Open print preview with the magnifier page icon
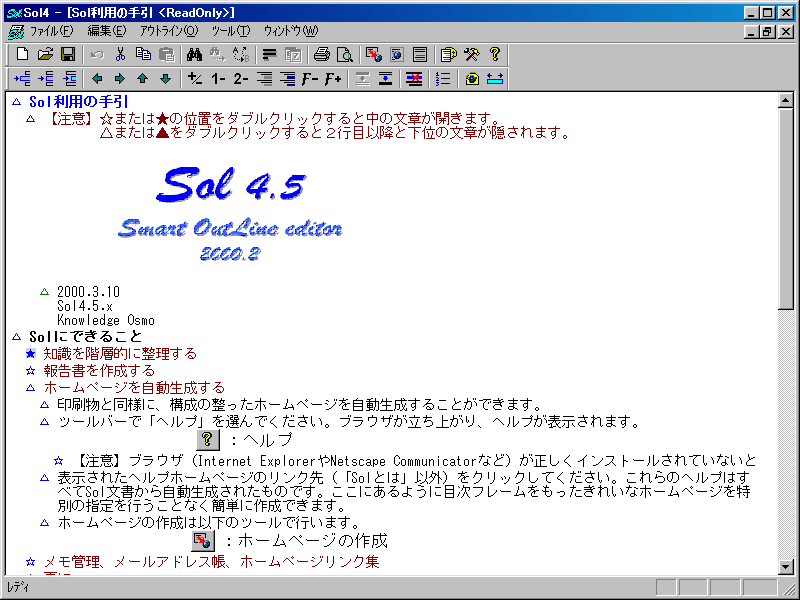This screenshot has height=600, width=800. point(345,54)
